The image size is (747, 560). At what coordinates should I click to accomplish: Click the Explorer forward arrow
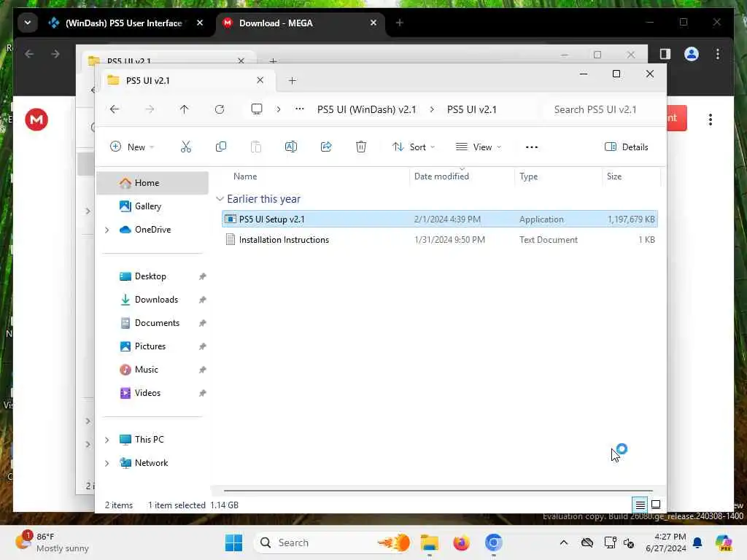click(x=150, y=109)
